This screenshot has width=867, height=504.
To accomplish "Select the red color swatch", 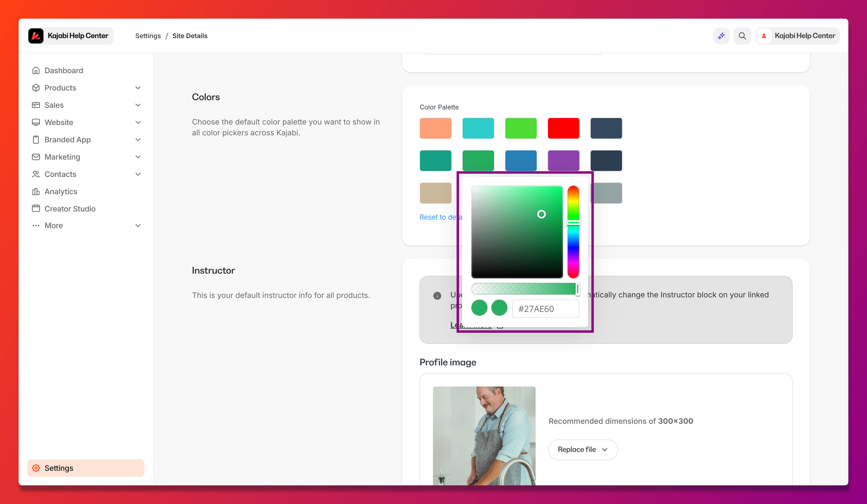I will pyautogui.click(x=563, y=128).
